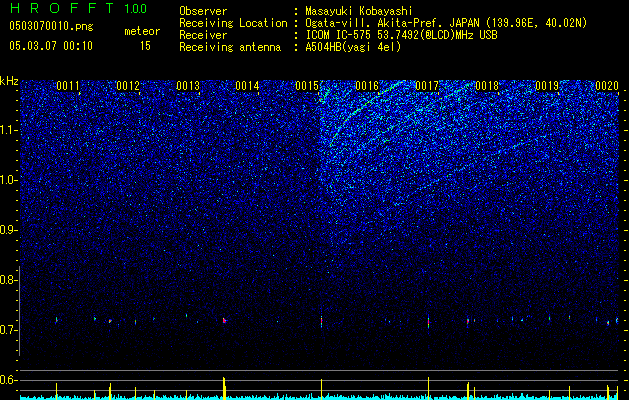Viewport: 629px width, 400px height.
Task: Click the 0018 time marker
Action: pos(487,86)
